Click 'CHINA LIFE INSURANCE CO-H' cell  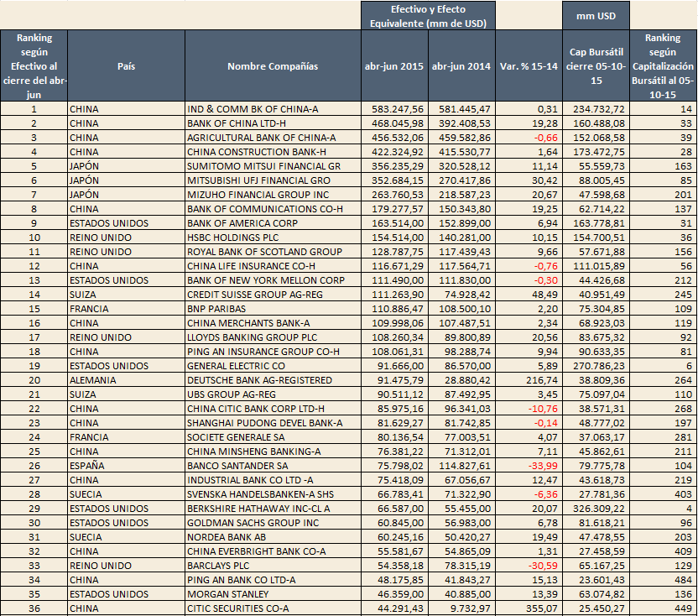[x=273, y=266]
